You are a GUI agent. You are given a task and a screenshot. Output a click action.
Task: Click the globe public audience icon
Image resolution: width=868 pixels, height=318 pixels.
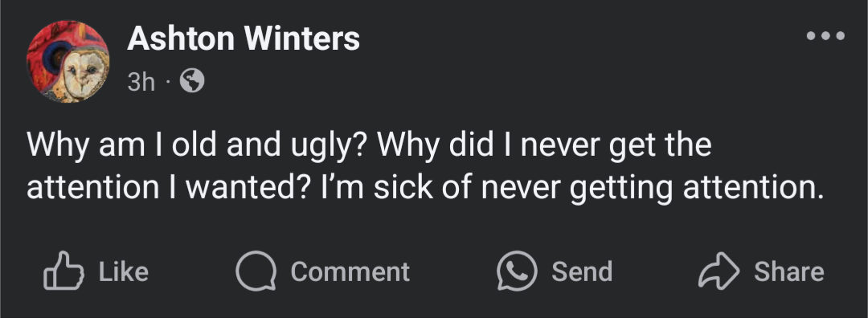coord(191,82)
